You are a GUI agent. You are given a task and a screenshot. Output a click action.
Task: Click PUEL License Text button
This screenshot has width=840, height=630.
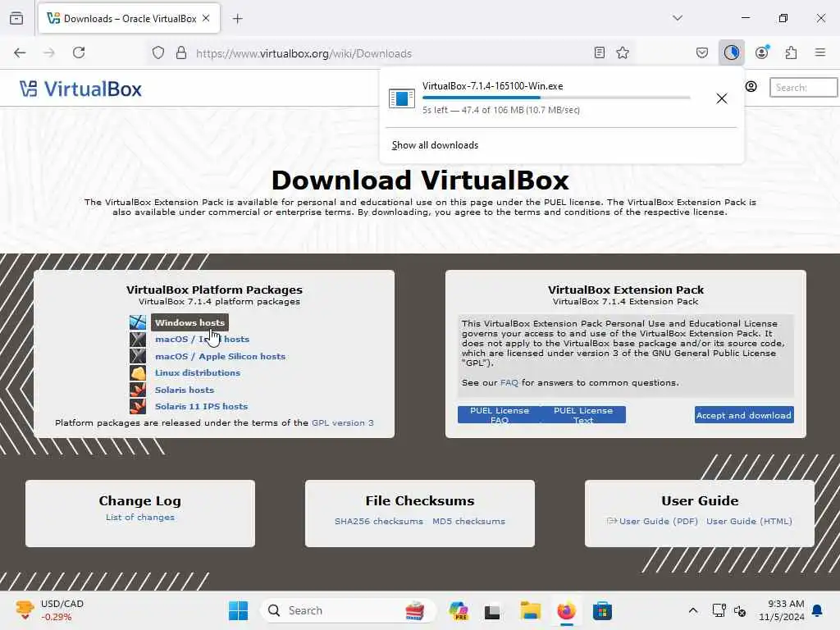click(583, 414)
